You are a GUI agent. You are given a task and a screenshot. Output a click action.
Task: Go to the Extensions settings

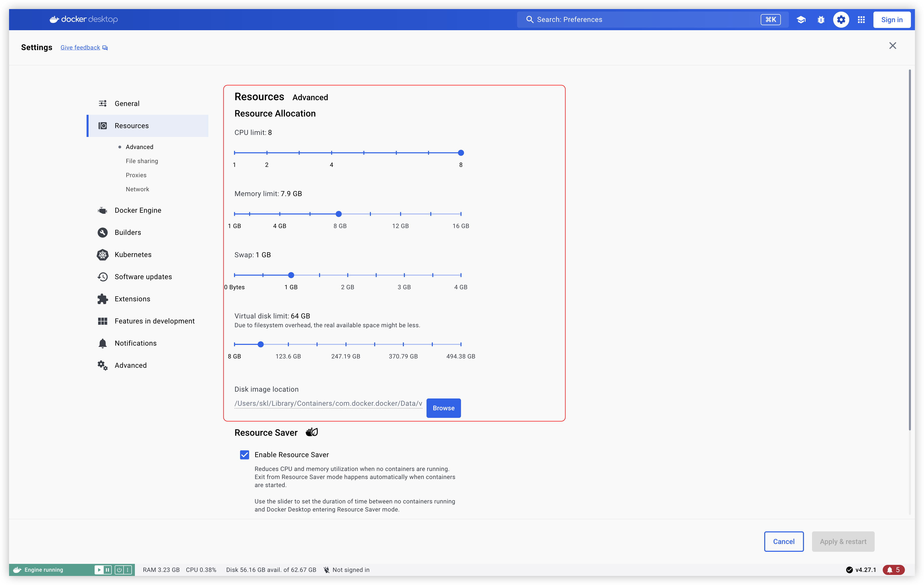132,299
